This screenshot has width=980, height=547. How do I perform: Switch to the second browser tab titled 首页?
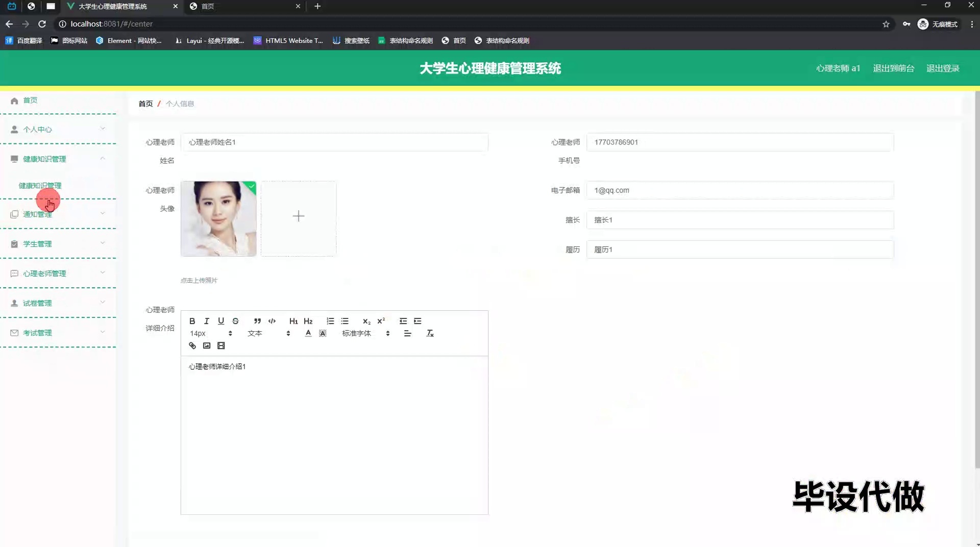click(x=245, y=6)
